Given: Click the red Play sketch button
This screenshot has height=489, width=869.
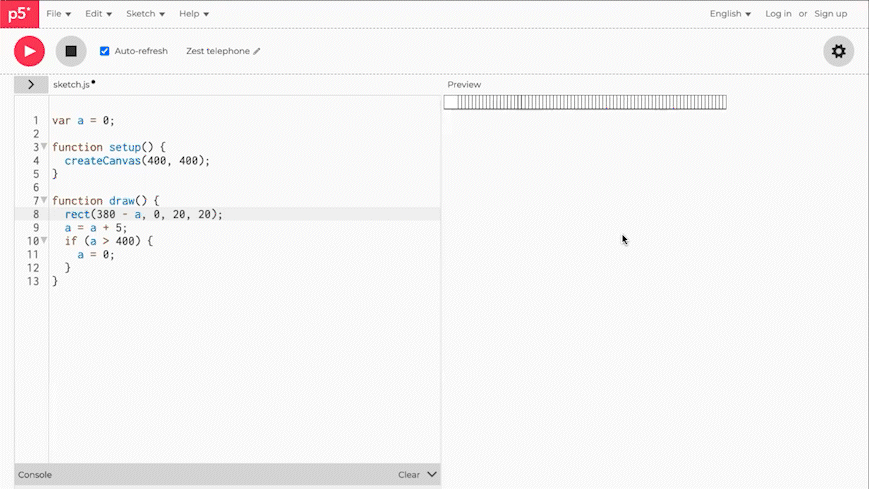Looking at the screenshot, I should pos(29,51).
